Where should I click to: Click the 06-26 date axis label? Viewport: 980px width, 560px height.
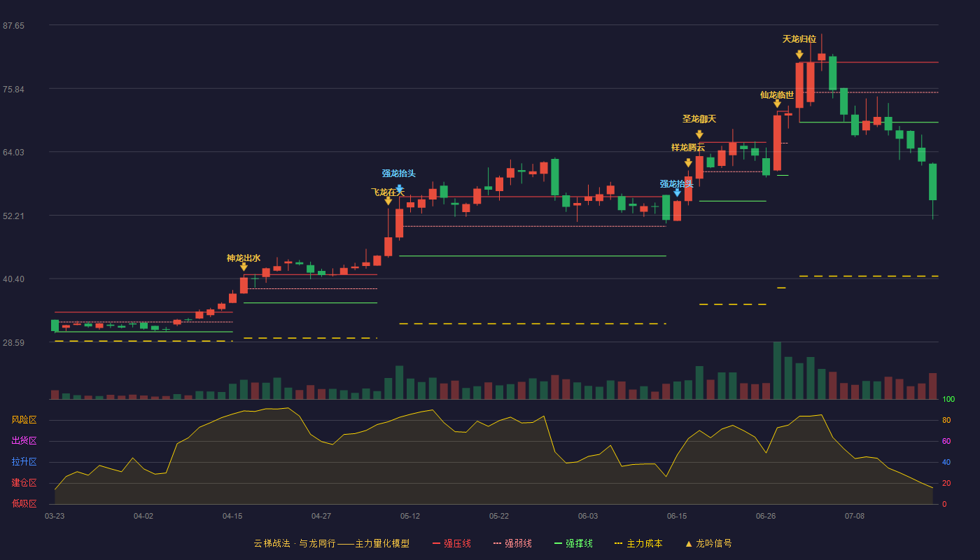click(766, 516)
